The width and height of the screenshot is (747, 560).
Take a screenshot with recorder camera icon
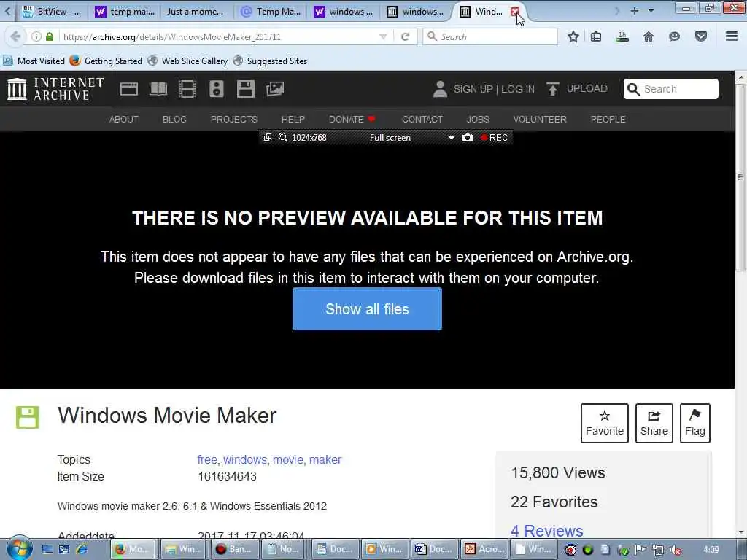[468, 137]
